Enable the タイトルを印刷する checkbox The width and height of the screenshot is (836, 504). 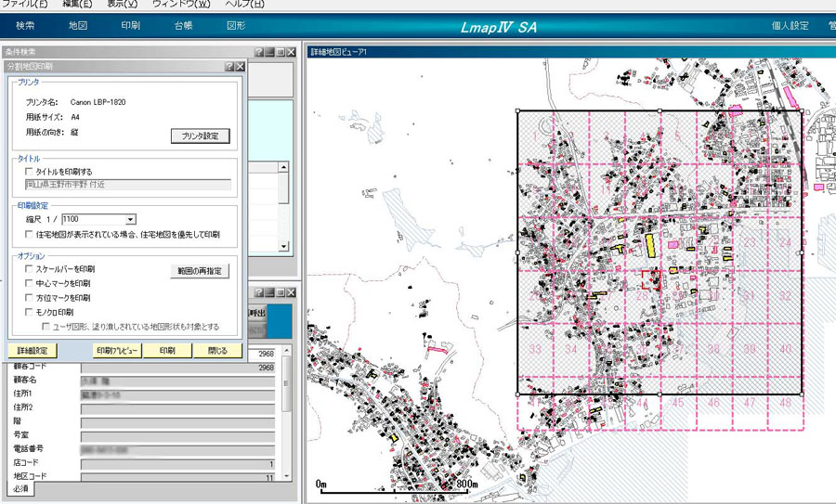pos(30,172)
